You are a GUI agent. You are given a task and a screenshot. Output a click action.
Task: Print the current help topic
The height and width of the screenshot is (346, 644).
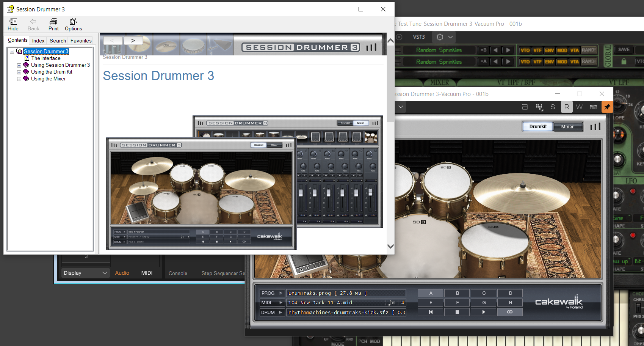click(53, 24)
